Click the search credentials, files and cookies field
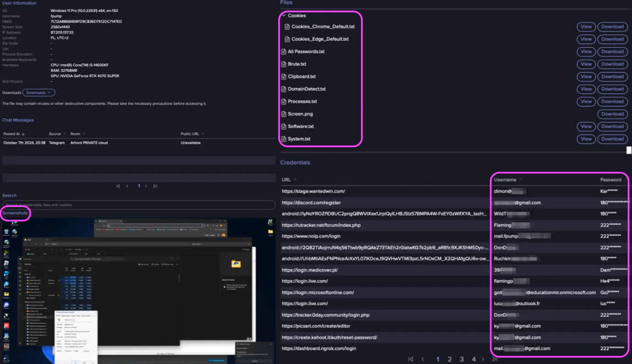The image size is (632, 364). pos(139,205)
